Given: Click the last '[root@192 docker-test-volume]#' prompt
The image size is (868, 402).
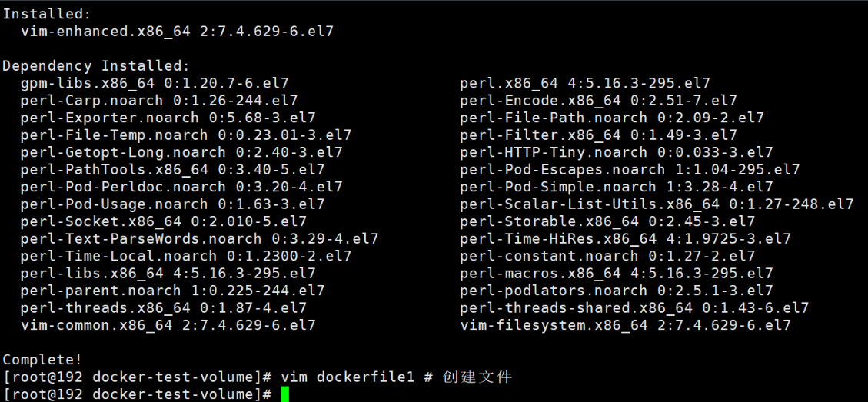Looking at the screenshot, I should pos(138,394).
